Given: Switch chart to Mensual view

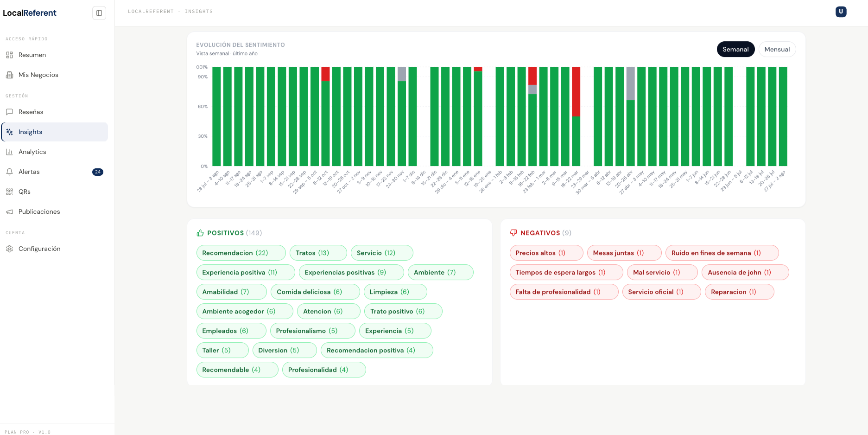Looking at the screenshot, I should point(777,49).
